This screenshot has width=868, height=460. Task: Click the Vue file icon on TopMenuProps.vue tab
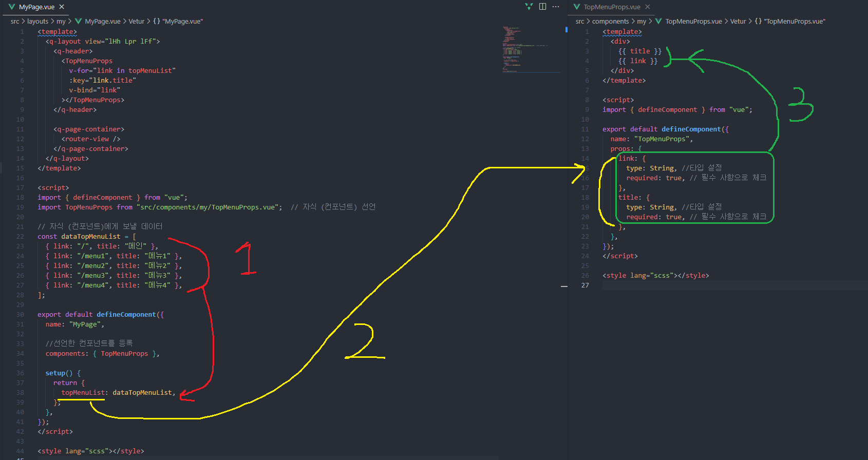click(x=577, y=7)
